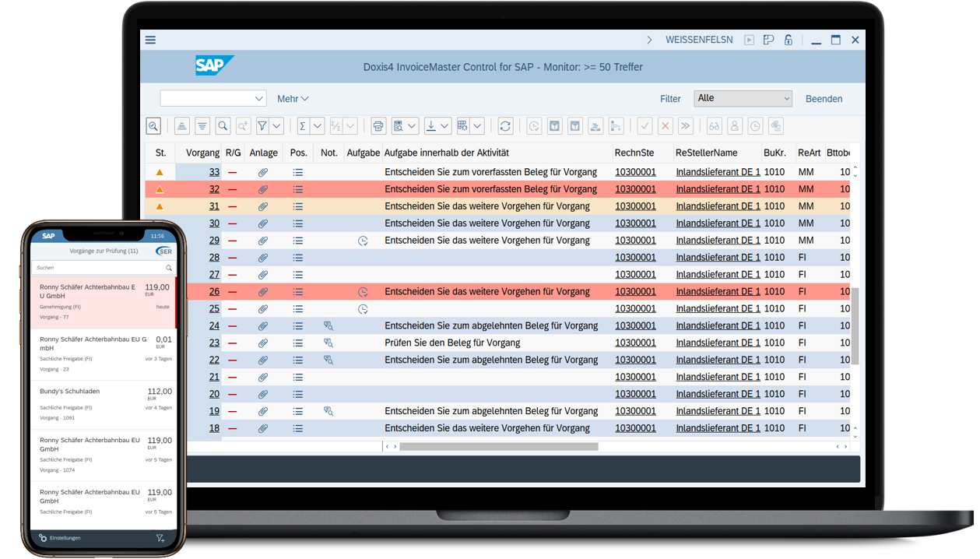This screenshot has width=980, height=559.
Task: Open attachment paperclip for Vorgang 33
Action: 263,172
